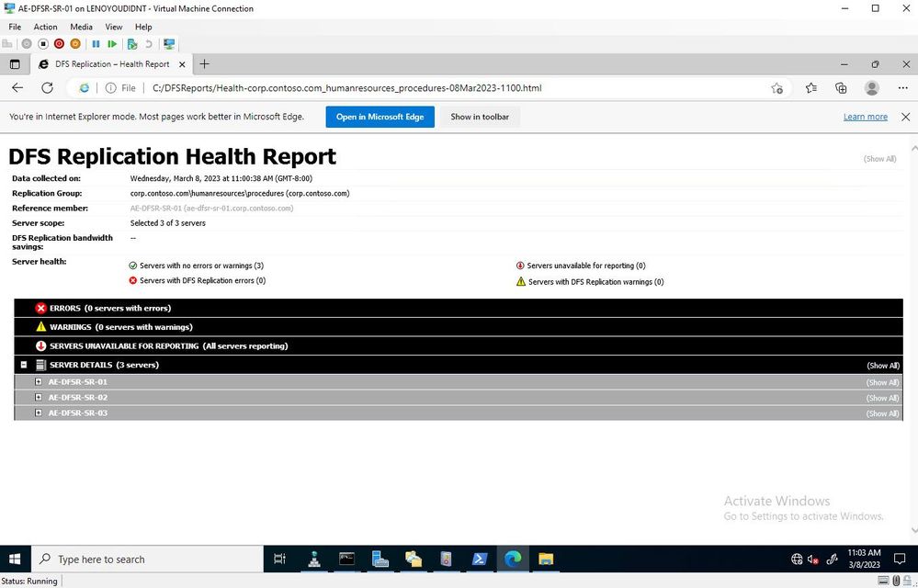Click Show All in Server Details header
This screenshot has height=588, width=918.
click(883, 366)
